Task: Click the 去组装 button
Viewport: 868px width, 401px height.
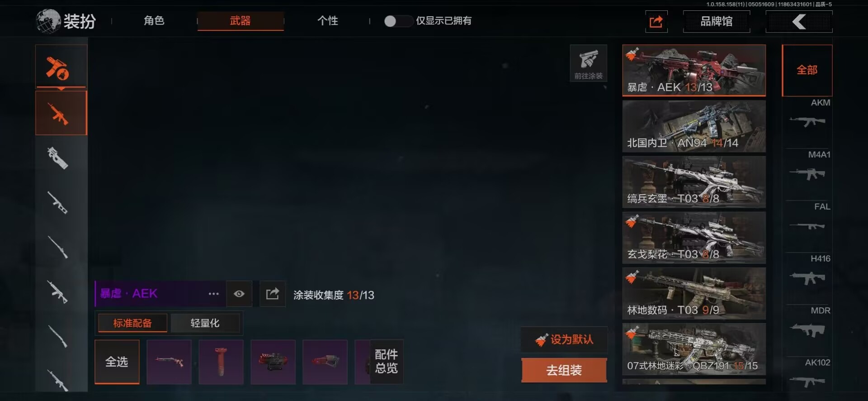Action: coord(564,370)
